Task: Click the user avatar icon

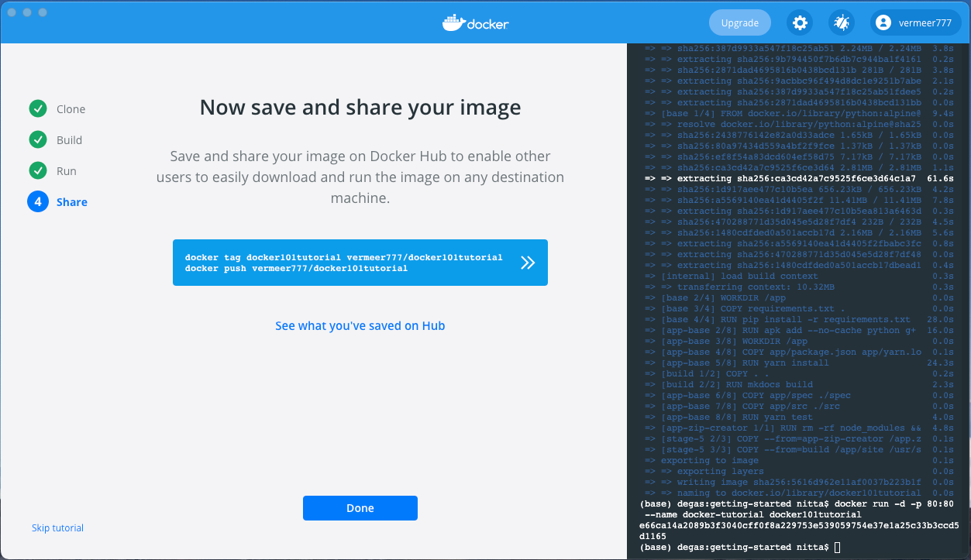Action: 883,23
